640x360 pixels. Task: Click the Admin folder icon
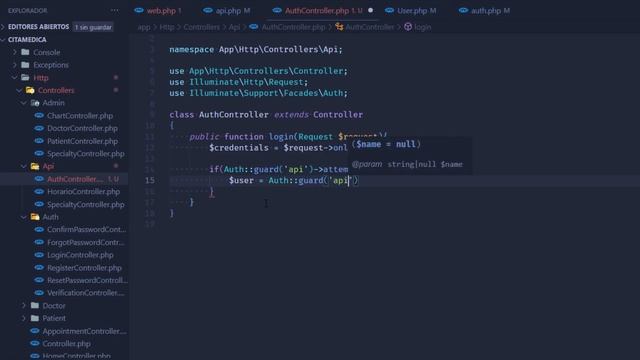tap(35, 103)
